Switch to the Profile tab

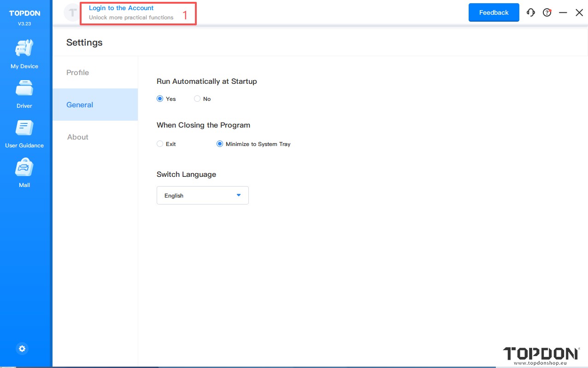(x=77, y=72)
